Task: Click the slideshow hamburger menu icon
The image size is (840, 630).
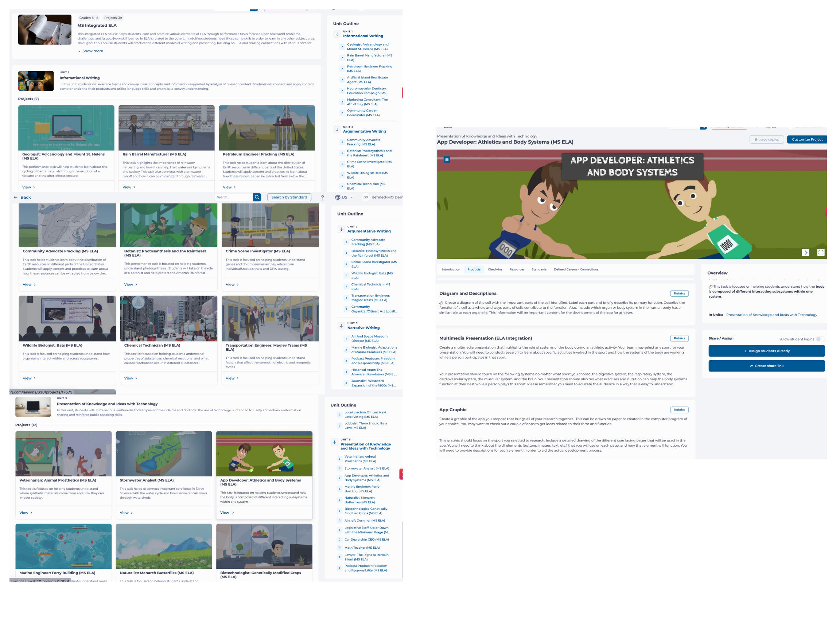Action: click(x=447, y=159)
